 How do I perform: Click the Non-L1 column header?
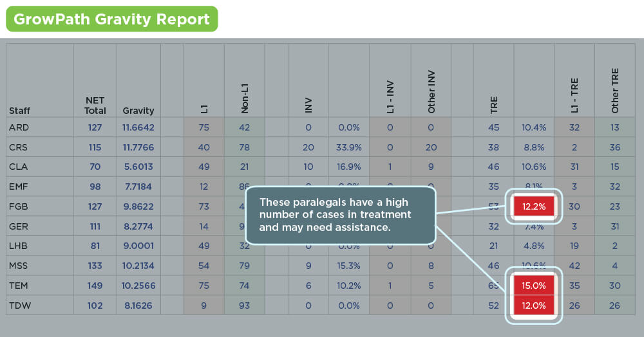(245, 102)
